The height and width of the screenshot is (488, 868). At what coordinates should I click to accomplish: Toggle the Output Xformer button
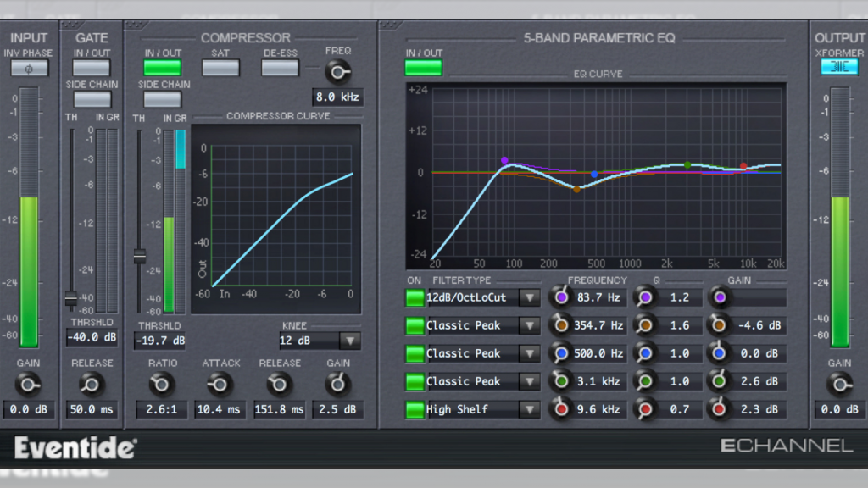[839, 67]
